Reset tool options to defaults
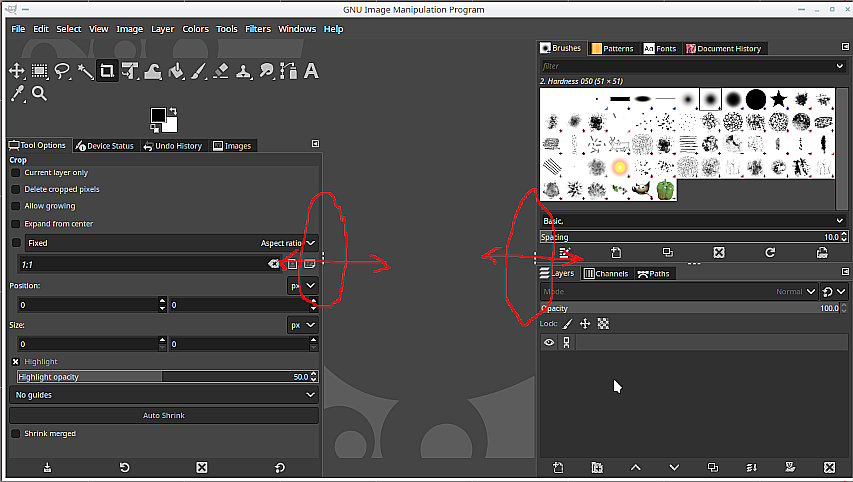The height and width of the screenshot is (482, 853). click(x=280, y=468)
